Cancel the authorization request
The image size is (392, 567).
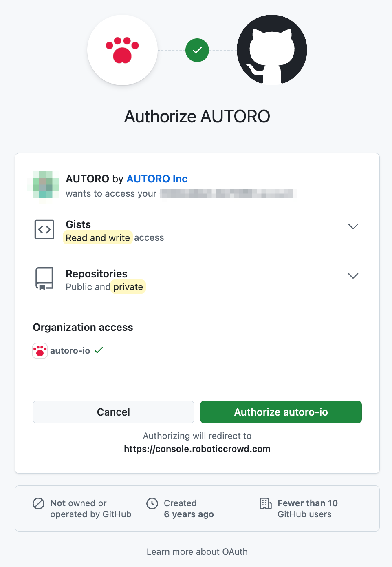[x=113, y=412]
